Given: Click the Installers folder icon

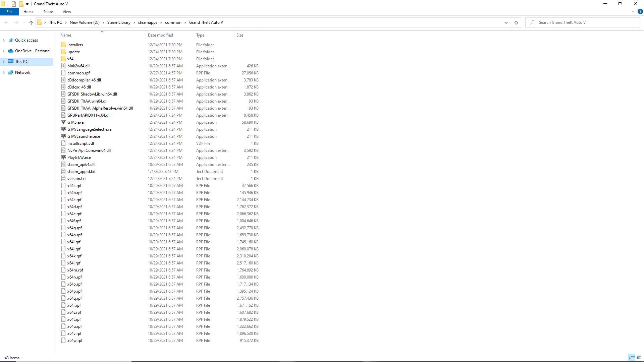Looking at the screenshot, I should (x=63, y=45).
